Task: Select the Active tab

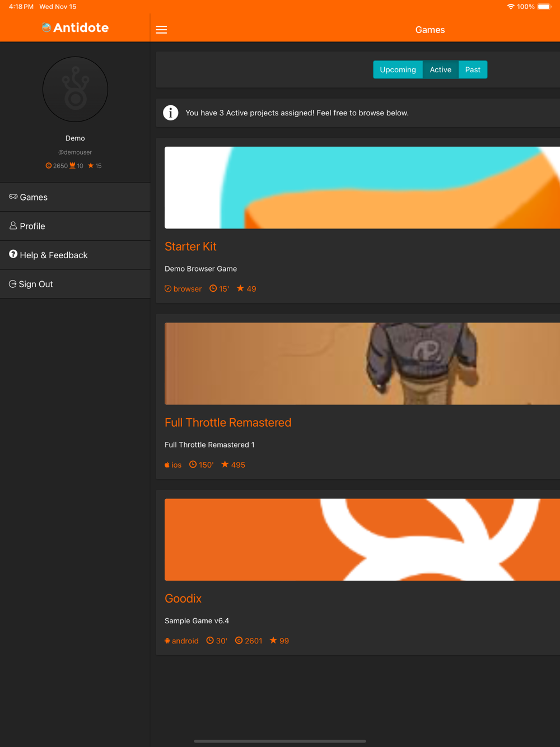Action: 440,69
